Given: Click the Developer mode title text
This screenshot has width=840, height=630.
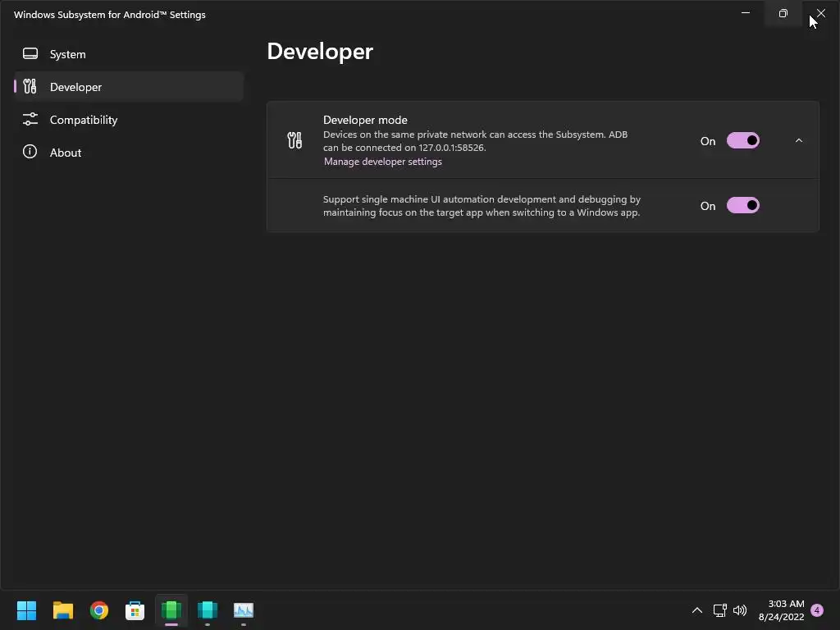Looking at the screenshot, I should click(365, 120).
